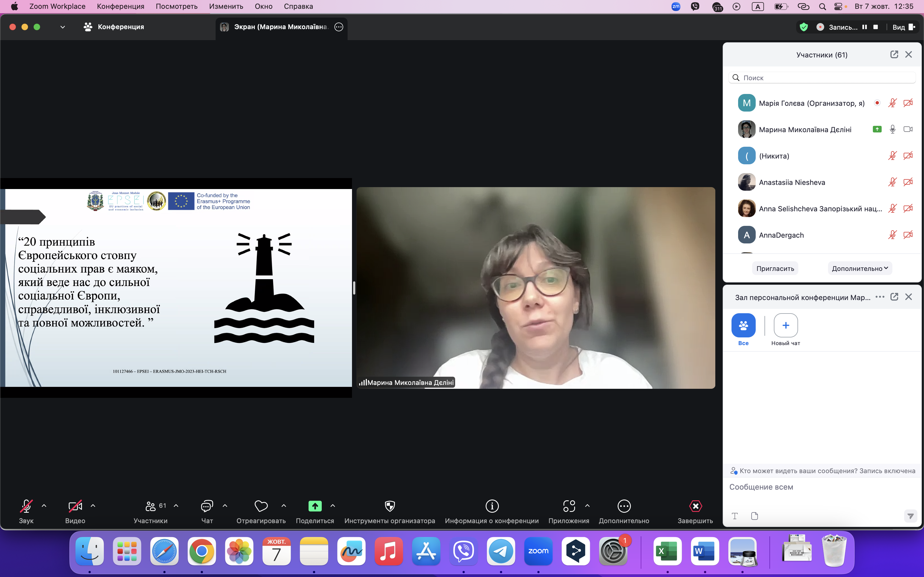
Task: Turn on camera with Видео button
Action: tap(75, 506)
